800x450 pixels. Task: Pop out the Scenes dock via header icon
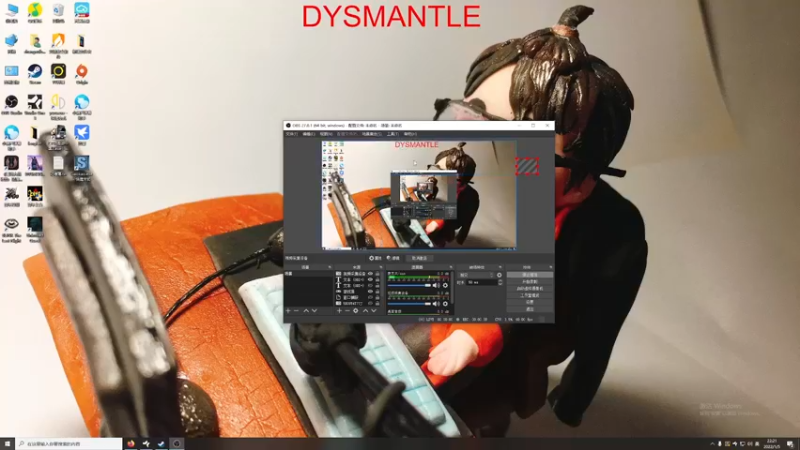[330, 267]
